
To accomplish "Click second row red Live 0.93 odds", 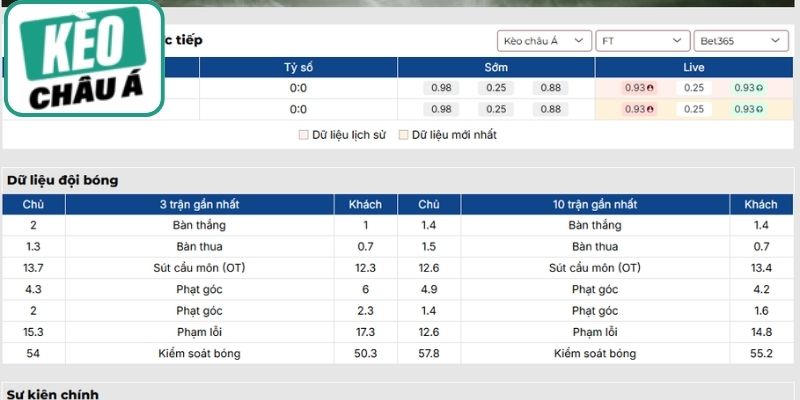I will point(639,109).
